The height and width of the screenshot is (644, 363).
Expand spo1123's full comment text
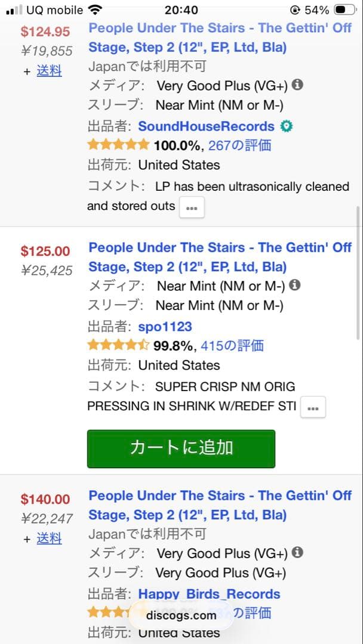tap(313, 407)
